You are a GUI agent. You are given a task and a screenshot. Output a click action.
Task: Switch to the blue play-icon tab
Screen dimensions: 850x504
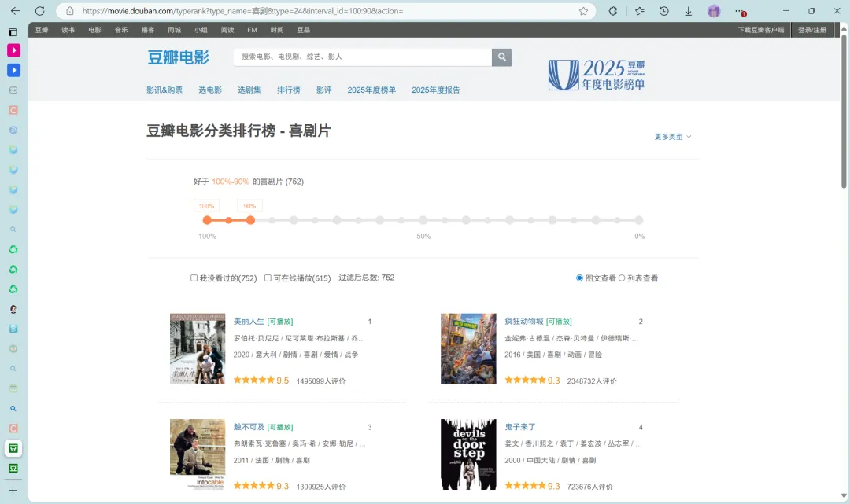pos(13,71)
